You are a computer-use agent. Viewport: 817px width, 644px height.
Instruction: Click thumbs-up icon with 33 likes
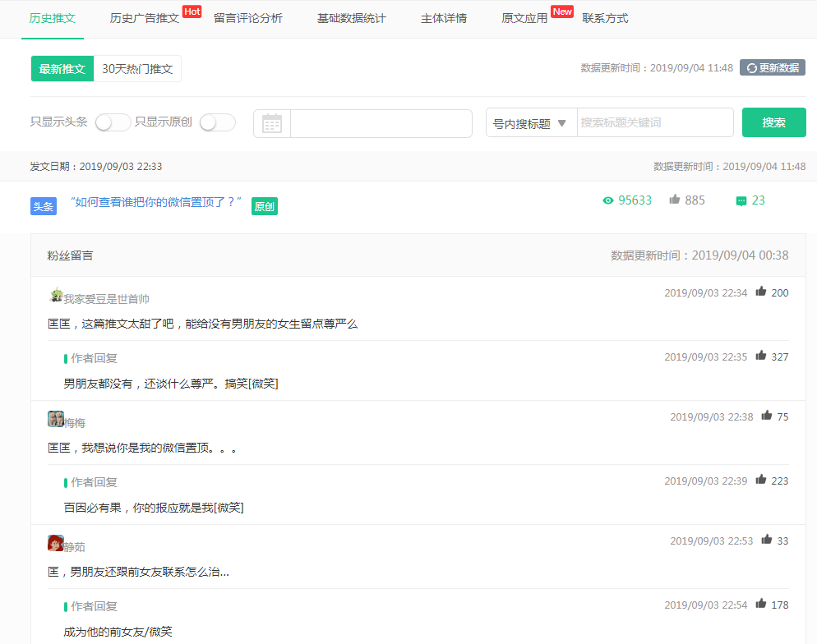[x=767, y=540]
